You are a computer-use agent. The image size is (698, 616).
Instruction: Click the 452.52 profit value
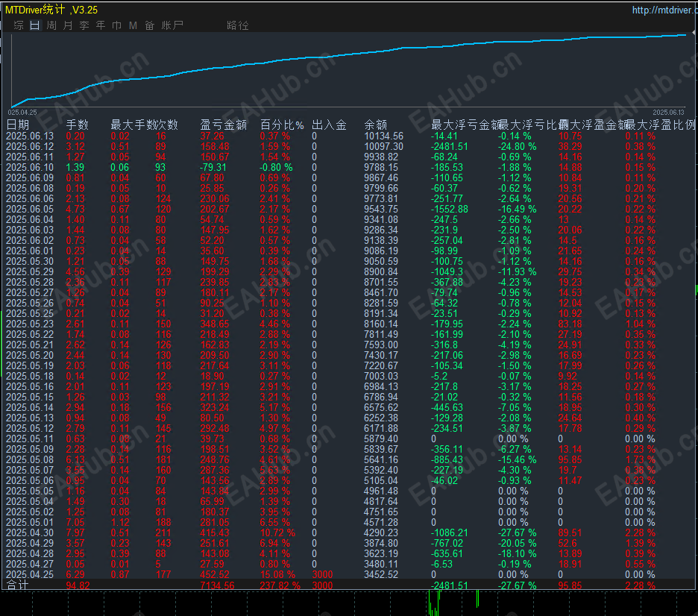click(x=215, y=574)
